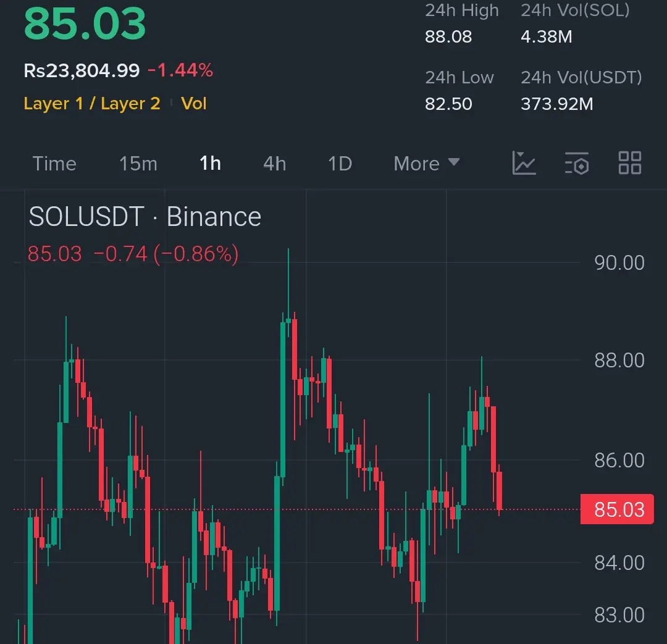The image size is (667, 644).
Task: Open chart settings icon with hexagon
Action: pos(577,164)
